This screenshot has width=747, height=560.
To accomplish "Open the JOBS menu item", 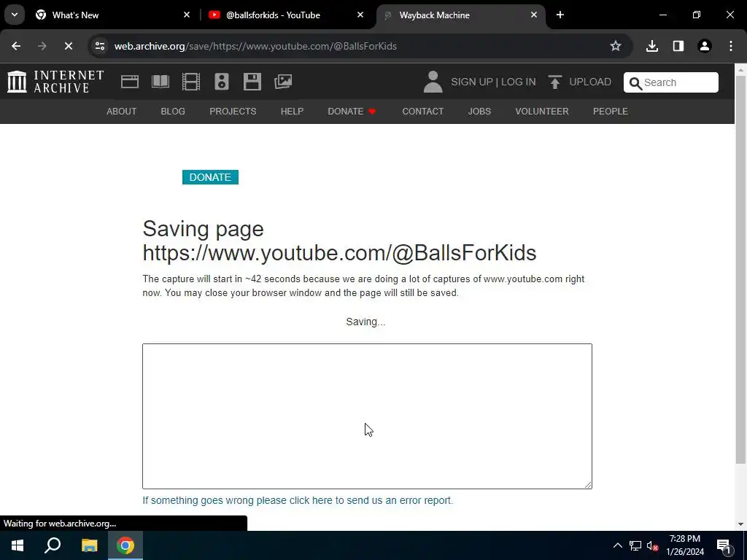I will (x=479, y=112).
